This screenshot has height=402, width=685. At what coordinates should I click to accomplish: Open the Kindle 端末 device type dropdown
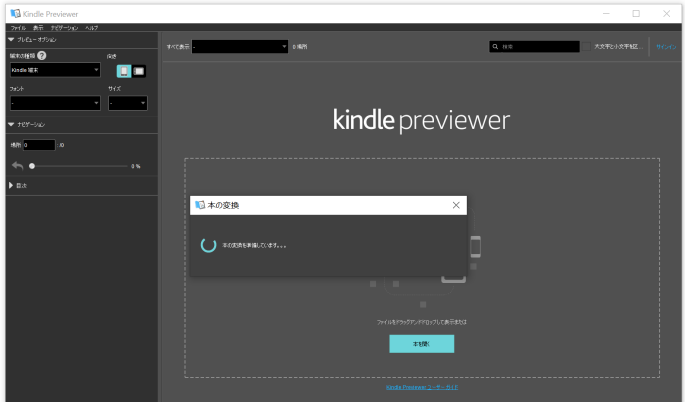point(55,70)
